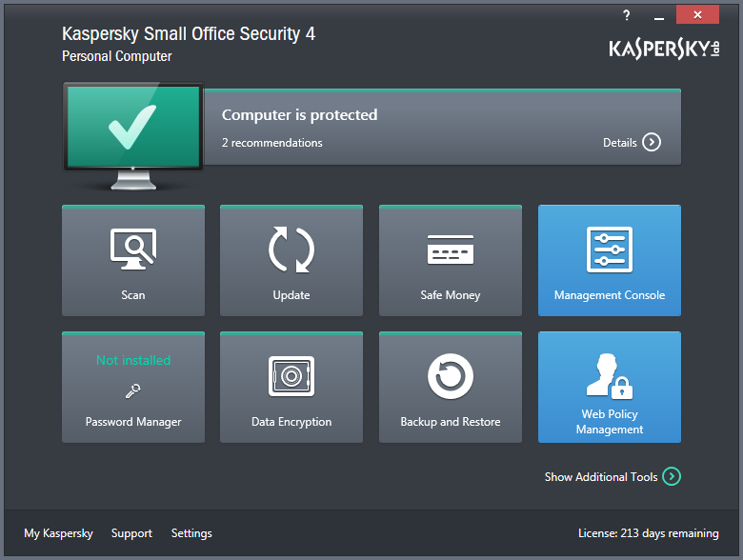
Task: Open Settings from the bottom bar
Action: (191, 533)
